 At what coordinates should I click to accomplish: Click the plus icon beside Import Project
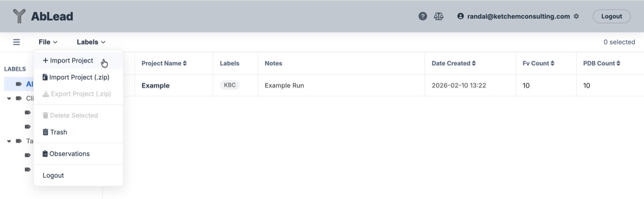point(46,61)
